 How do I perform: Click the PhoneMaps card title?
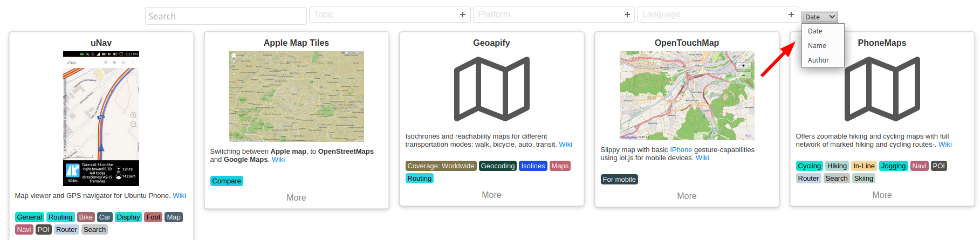point(882,43)
